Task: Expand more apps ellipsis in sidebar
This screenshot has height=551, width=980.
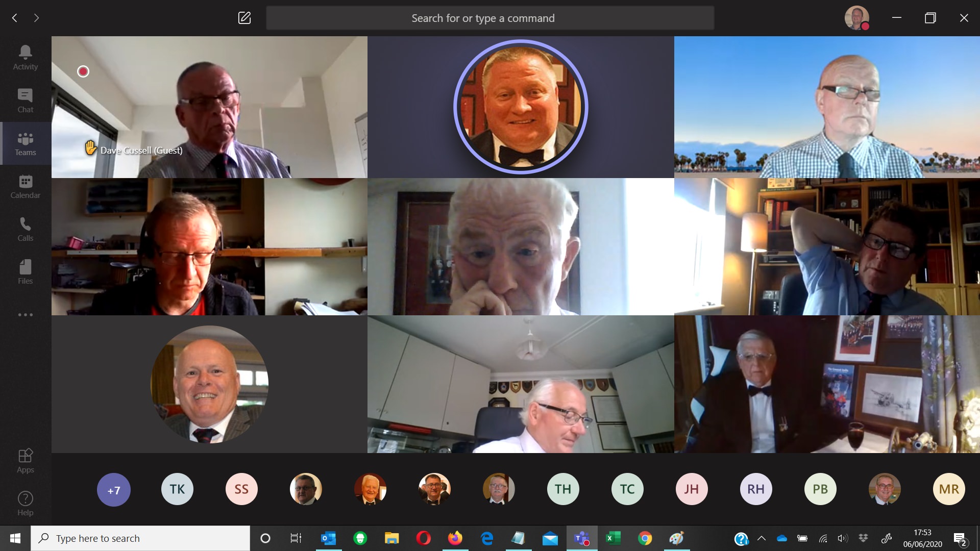Action: pos(25,315)
